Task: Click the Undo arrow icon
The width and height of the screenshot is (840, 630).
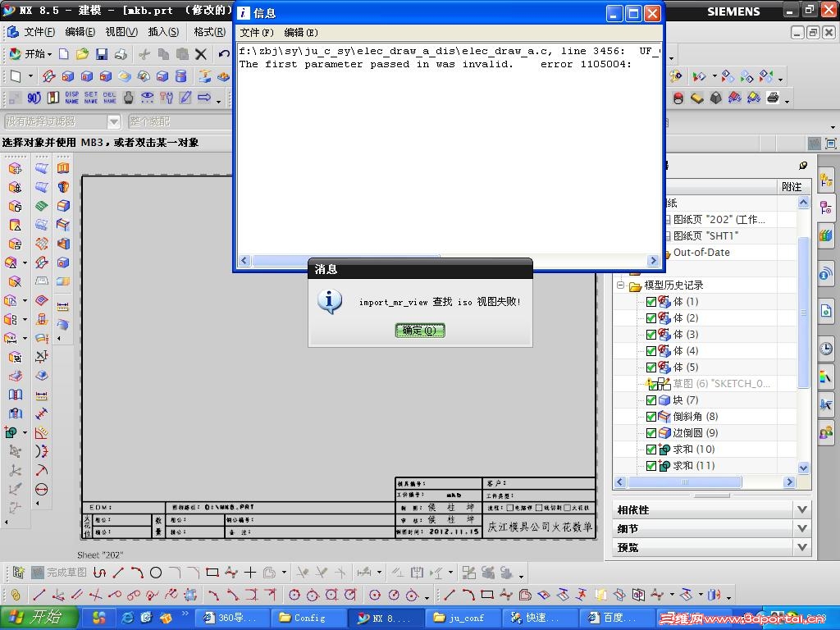Action: pyautogui.click(x=224, y=53)
